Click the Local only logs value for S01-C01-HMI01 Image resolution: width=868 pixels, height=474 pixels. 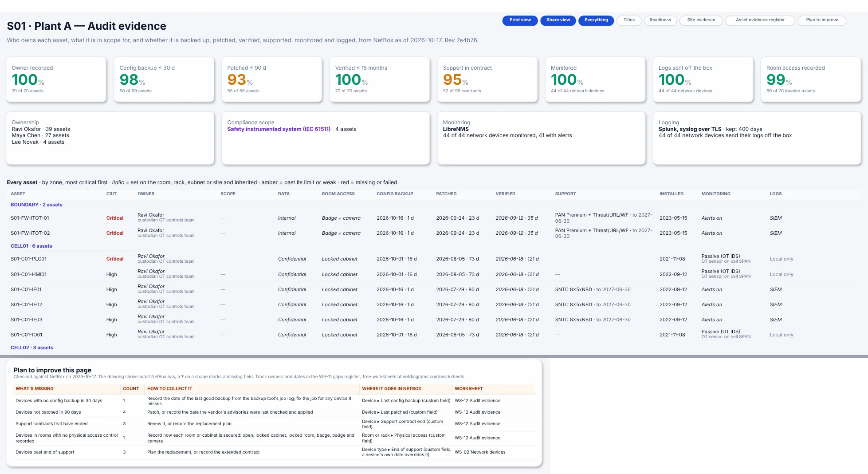click(x=782, y=275)
